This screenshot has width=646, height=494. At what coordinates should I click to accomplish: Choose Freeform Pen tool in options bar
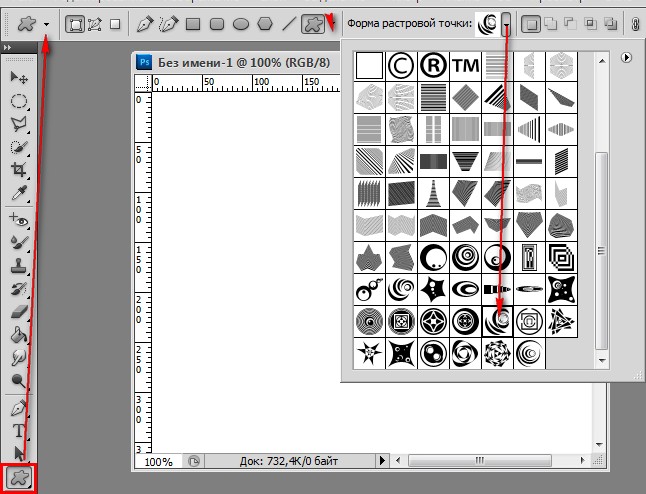tap(168, 24)
